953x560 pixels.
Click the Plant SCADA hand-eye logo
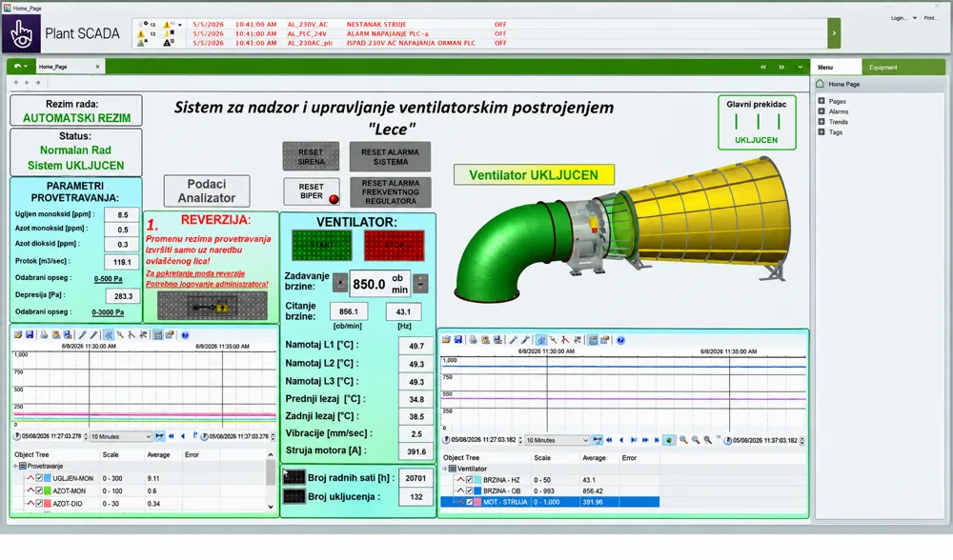click(x=21, y=33)
